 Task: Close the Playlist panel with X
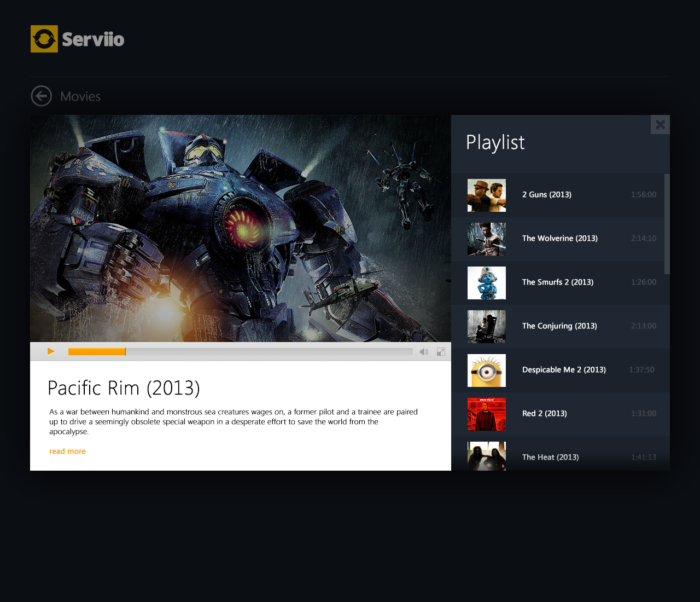(x=660, y=124)
